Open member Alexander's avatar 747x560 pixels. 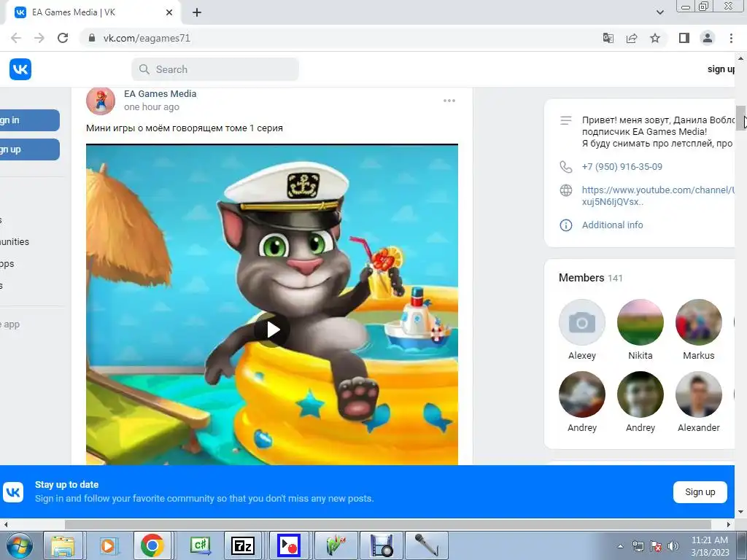coord(698,394)
